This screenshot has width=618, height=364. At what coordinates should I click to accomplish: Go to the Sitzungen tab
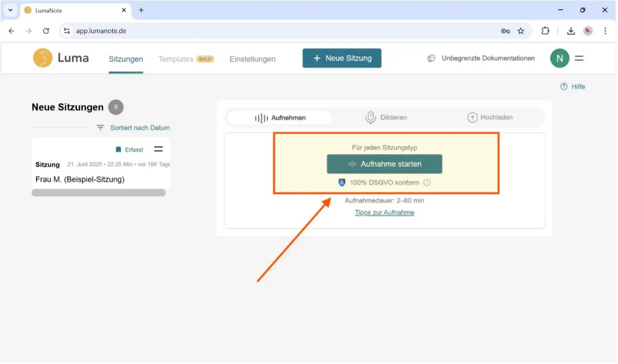point(126,59)
